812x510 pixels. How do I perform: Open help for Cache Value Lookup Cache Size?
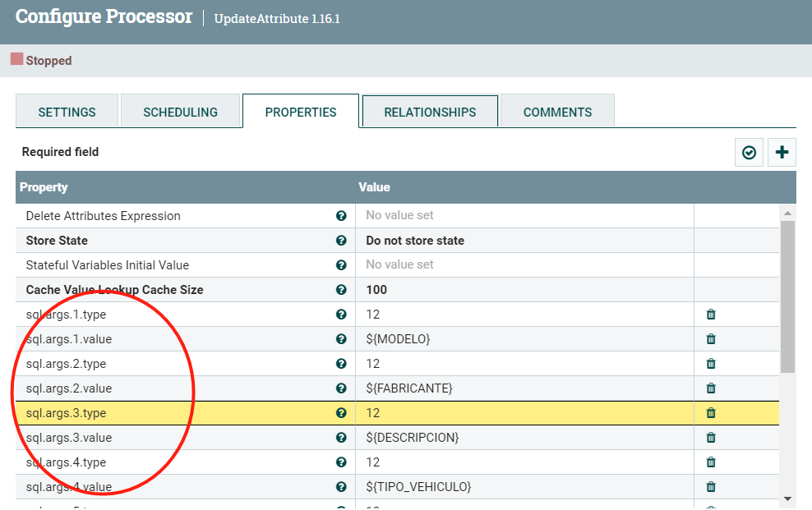tap(341, 290)
